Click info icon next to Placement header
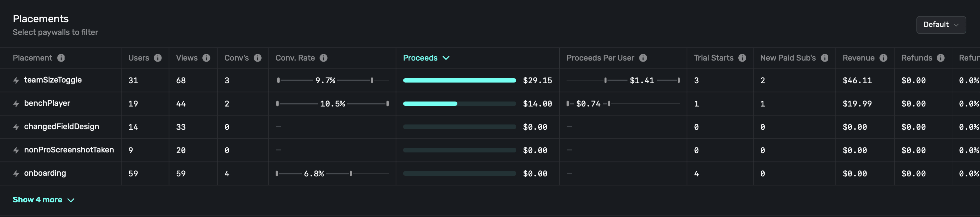Viewport: 980px width, 217px height. pos(61,58)
